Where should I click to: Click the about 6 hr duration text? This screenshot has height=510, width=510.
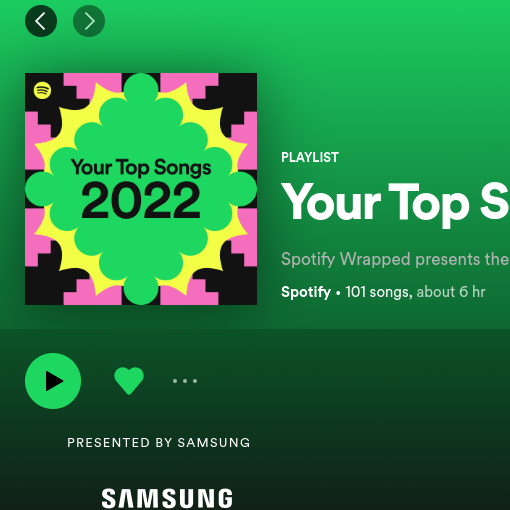point(451,292)
